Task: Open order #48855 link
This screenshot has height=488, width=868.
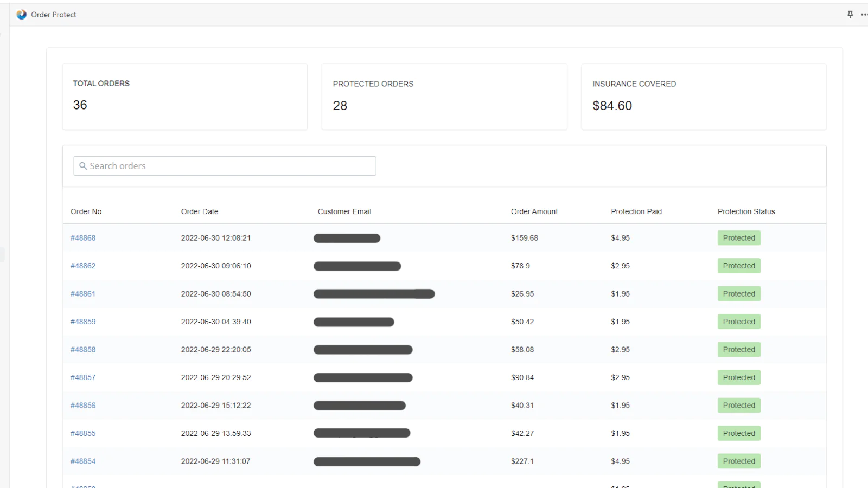Action: (83, 433)
